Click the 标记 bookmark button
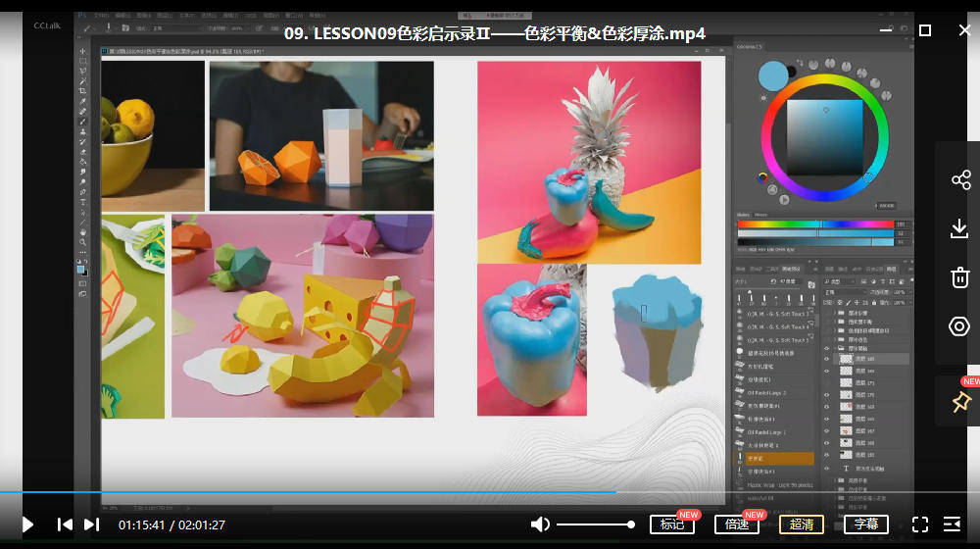This screenshot has width=980, height=549. pyautogui.click(x=672, y=524)
